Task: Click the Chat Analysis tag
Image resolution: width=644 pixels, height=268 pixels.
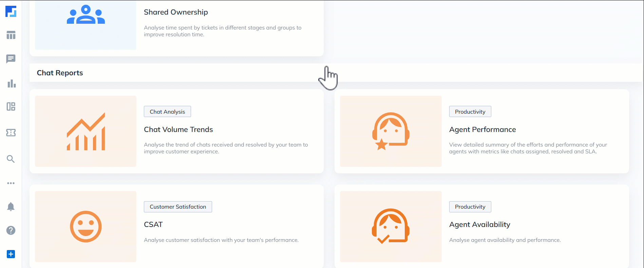Action: [167, 112]
